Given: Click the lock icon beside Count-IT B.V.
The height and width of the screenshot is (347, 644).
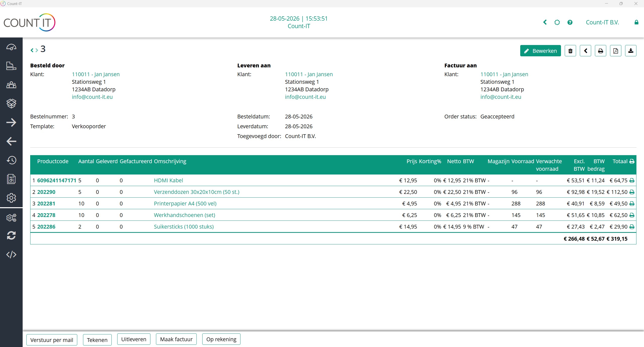Looking at the screenshot, I should tap(636, 22).
